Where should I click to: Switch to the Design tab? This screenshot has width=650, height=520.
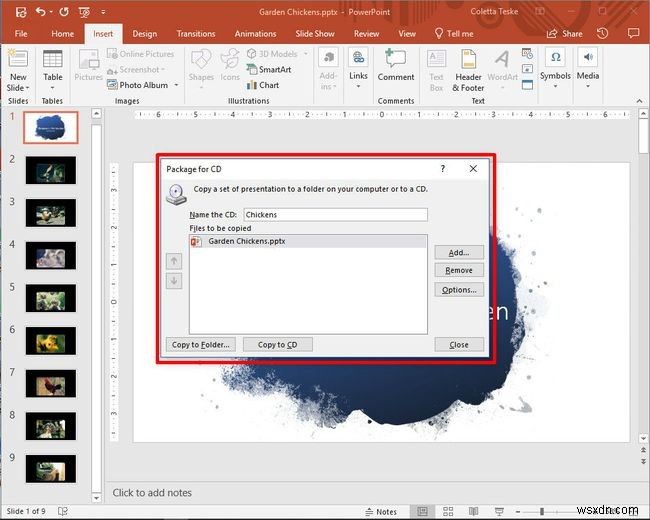pos(145,34)
